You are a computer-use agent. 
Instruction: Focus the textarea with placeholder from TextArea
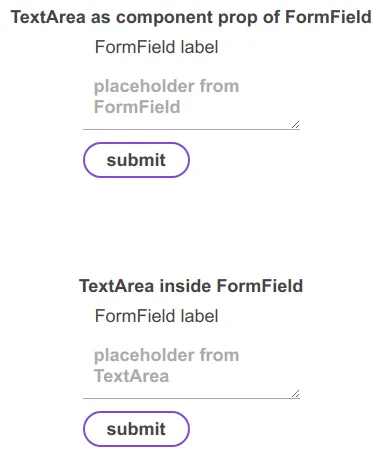[x=191, y=366]
